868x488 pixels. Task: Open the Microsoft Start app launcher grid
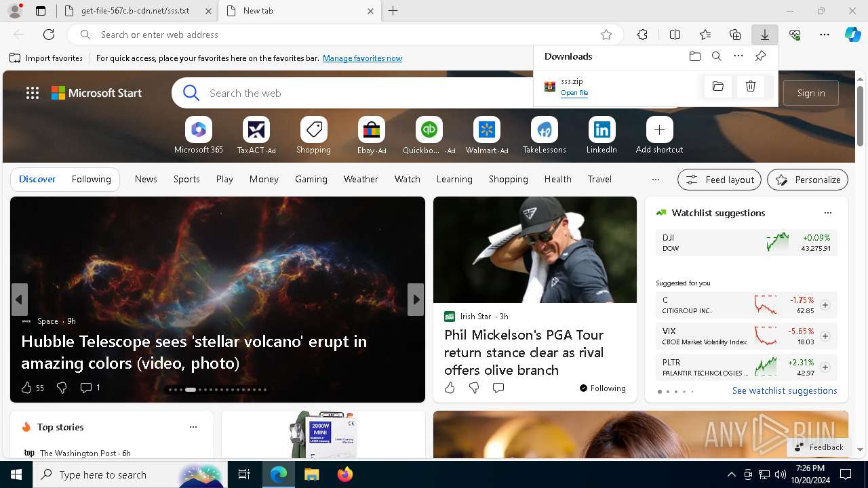33,93
